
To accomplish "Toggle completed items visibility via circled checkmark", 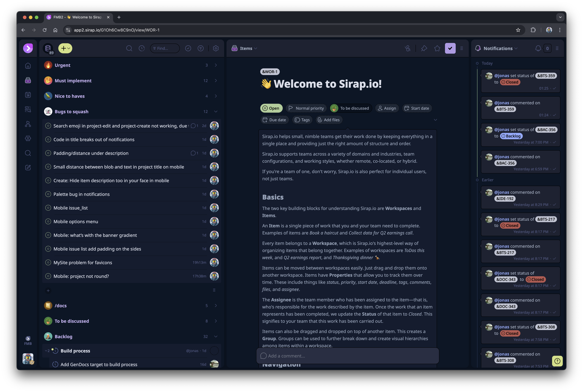I will coord(188,48).
